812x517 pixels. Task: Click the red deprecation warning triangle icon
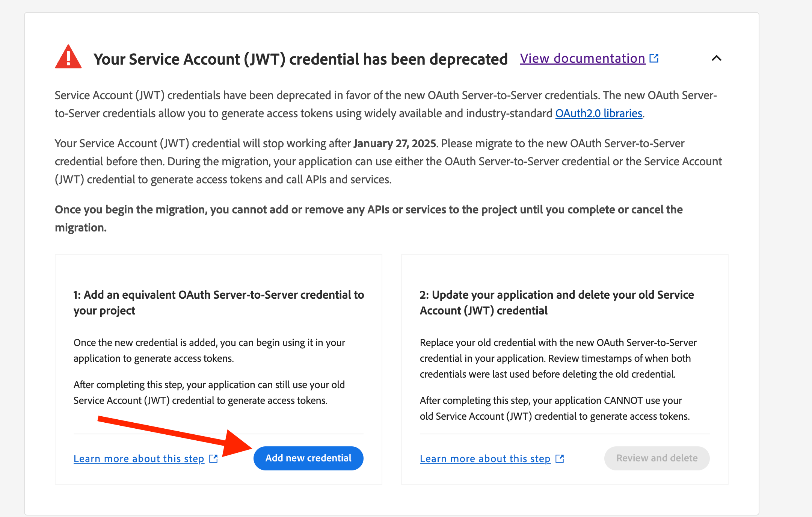[x=68, y=57]
